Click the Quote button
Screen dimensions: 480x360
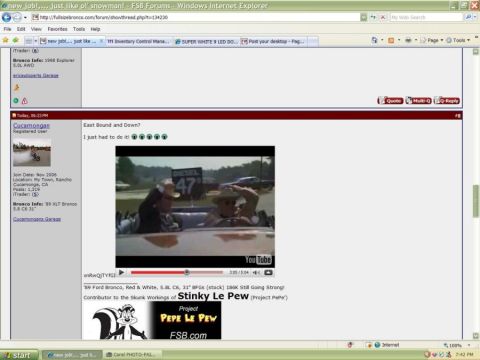(x=390, y=101)
